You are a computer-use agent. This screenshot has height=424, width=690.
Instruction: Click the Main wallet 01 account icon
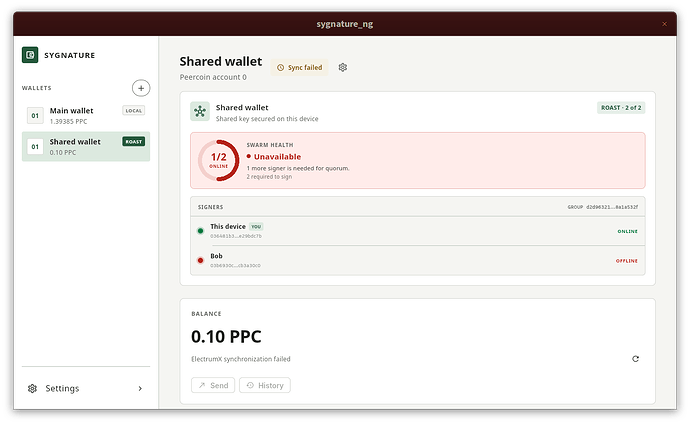pyautogui.click(x=35, y=116)
